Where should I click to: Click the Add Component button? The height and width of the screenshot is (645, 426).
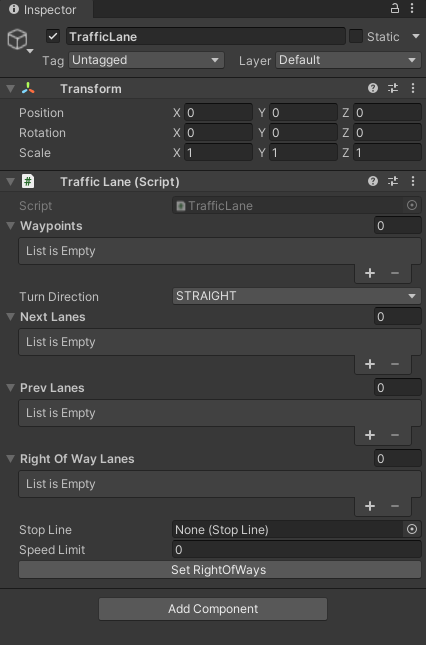pos(213,609)
